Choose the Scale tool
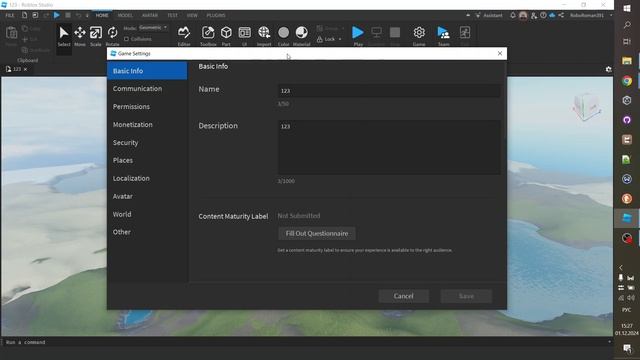This screenshot has height=360, width=640. [96, 36]
